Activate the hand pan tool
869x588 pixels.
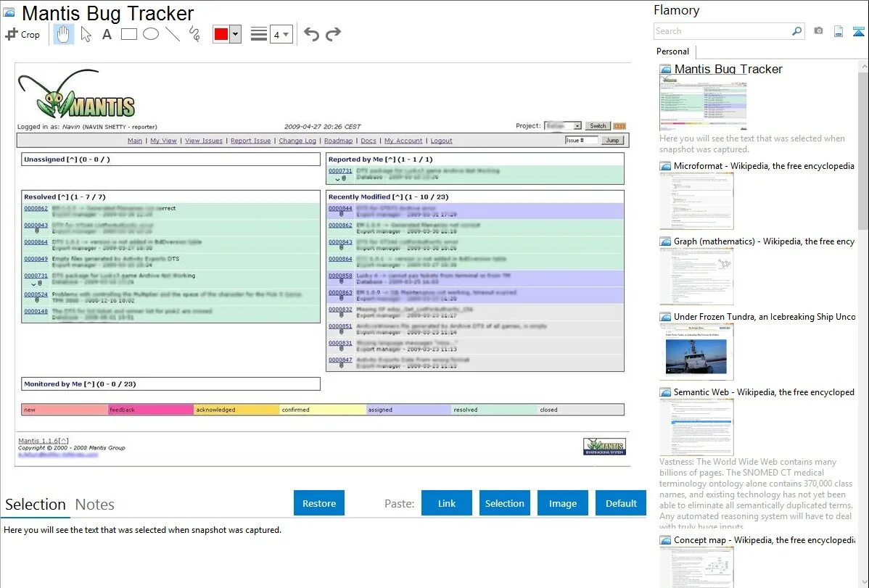(64, 34)
